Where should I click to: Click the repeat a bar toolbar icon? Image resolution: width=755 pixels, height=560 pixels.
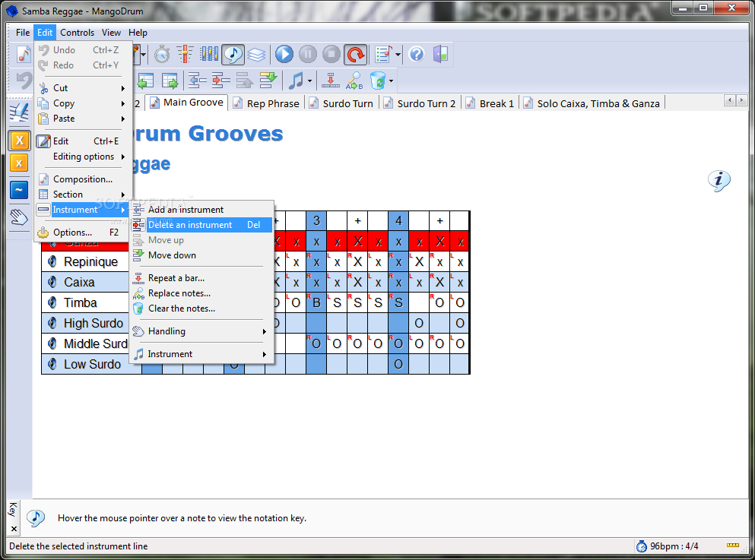point(330,81)
